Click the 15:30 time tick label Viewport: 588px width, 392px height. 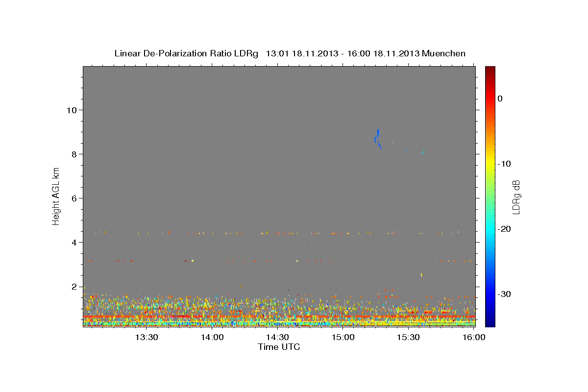(x=408, y=338)
